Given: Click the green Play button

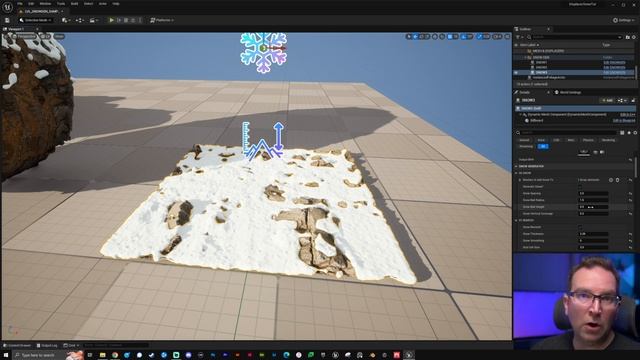Looking at the screenshot, I should 111,20.
